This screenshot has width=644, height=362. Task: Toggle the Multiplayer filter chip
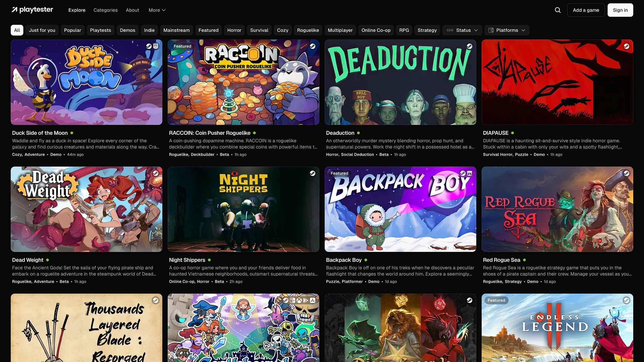coord(340,30)
